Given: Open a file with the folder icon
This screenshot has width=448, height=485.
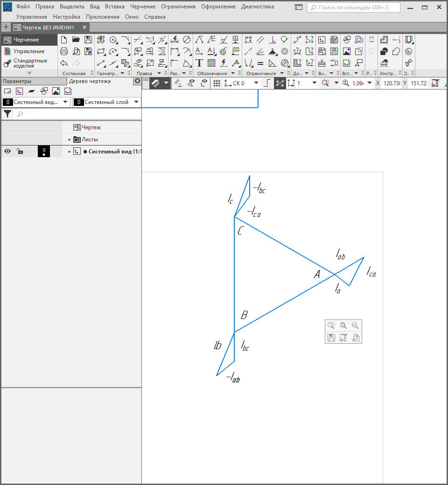Looking at the screenshot, I should (76, 40).
